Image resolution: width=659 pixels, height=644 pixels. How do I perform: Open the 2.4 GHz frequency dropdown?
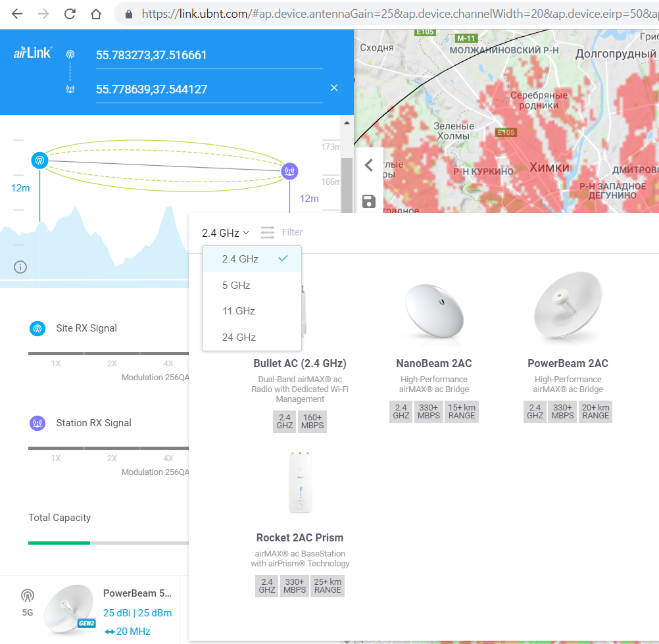(226, 233)
